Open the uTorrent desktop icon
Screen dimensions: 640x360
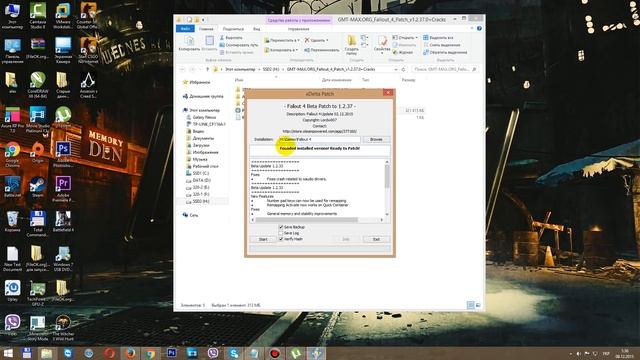[x=63, y=118]
